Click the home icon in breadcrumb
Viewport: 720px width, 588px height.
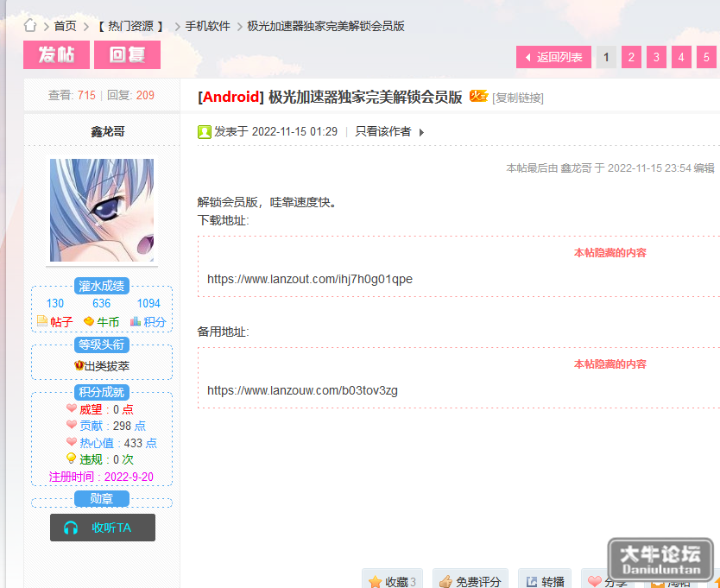[30, 26]
